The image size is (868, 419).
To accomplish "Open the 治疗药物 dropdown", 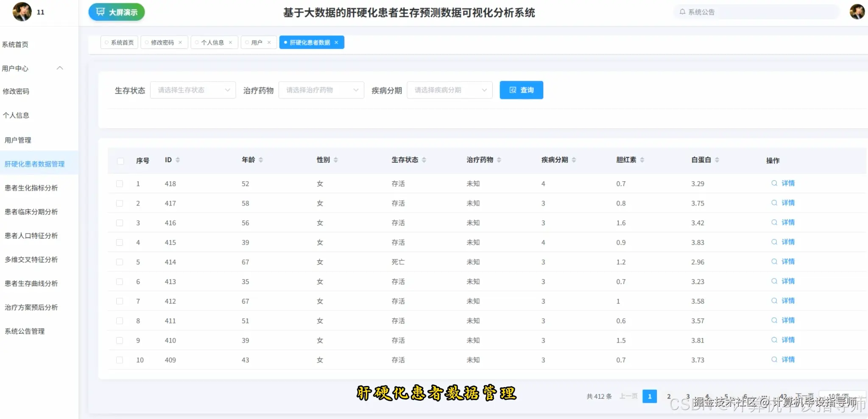I will click(321, 90).
